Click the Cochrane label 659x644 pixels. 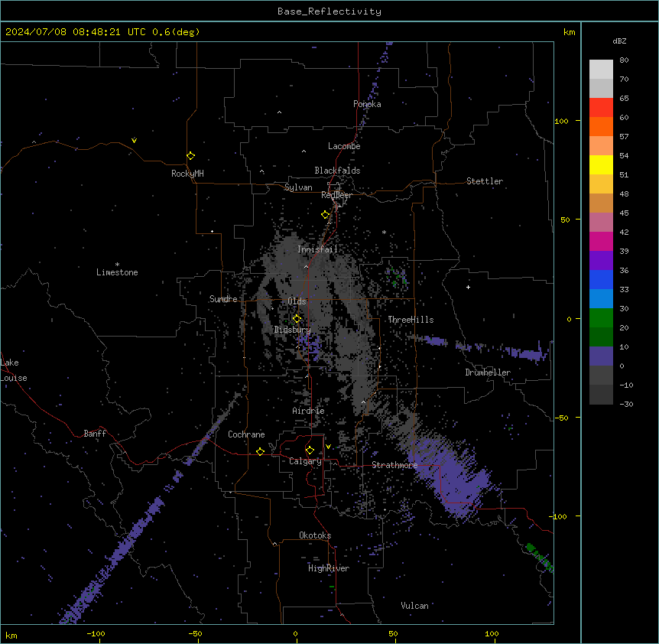click(246, 434)
